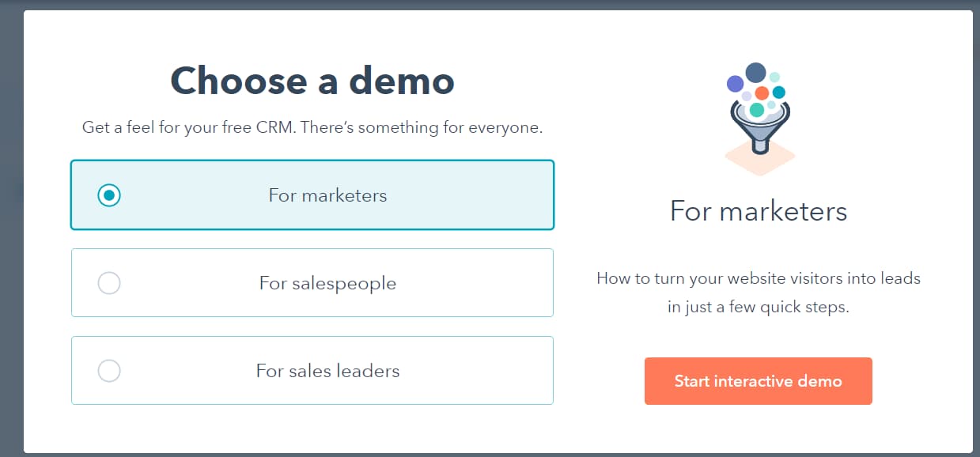Click the teal blue circle beside orange dot
980x457 pixels.
click(x=778, y=93)
